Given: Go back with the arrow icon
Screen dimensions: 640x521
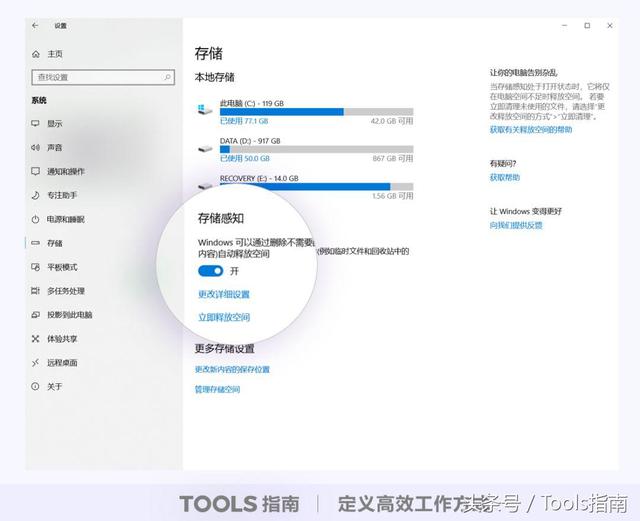Looking at the screenshot, I should 35,25.
